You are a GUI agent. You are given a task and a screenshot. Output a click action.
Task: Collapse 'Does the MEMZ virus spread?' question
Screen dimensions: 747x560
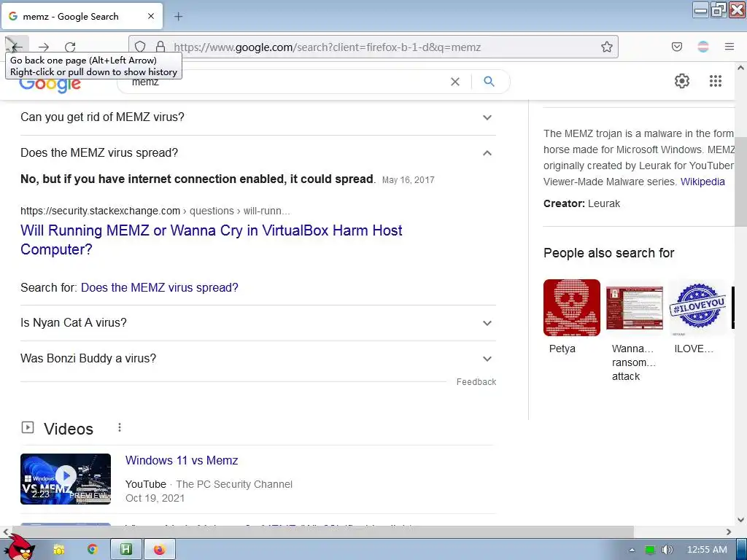pyautogui.click(x=258, y=153)
